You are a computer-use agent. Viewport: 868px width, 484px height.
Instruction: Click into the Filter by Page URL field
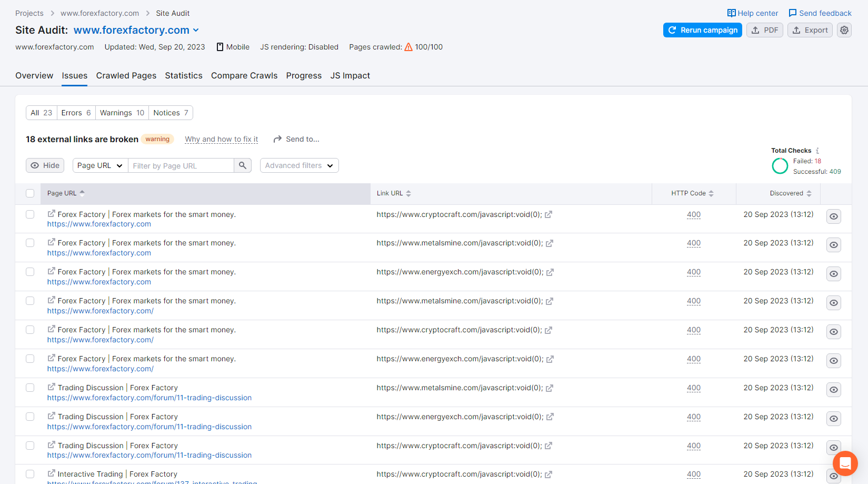[181, 165]
